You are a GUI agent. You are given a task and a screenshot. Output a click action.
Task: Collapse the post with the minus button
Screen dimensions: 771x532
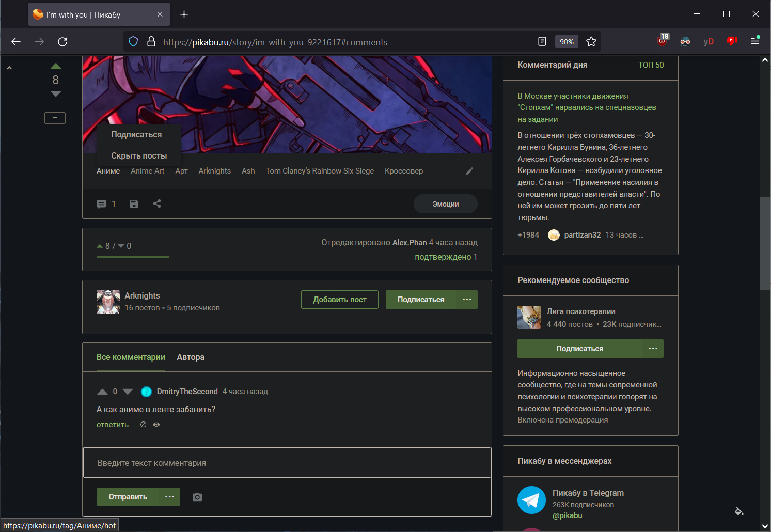tap(55, 118)
